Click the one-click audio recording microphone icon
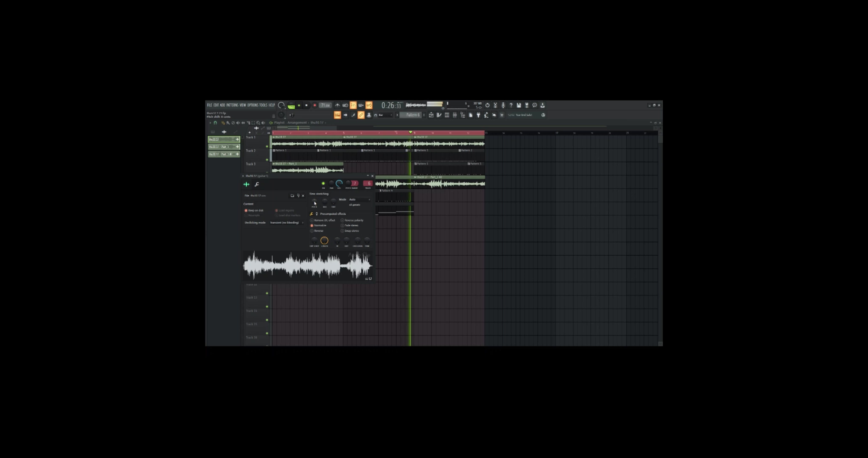The image size is (868, 458). [503, 105]
